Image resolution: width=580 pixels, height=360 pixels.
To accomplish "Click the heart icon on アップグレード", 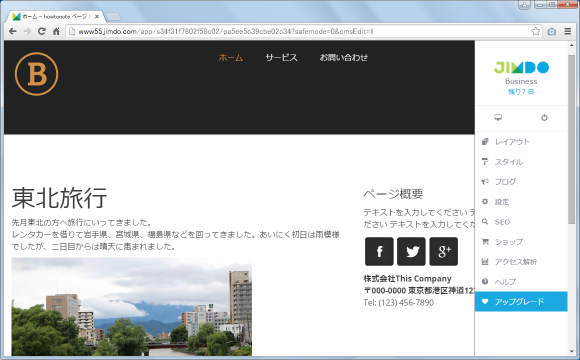I will click(x=485, y=302).
